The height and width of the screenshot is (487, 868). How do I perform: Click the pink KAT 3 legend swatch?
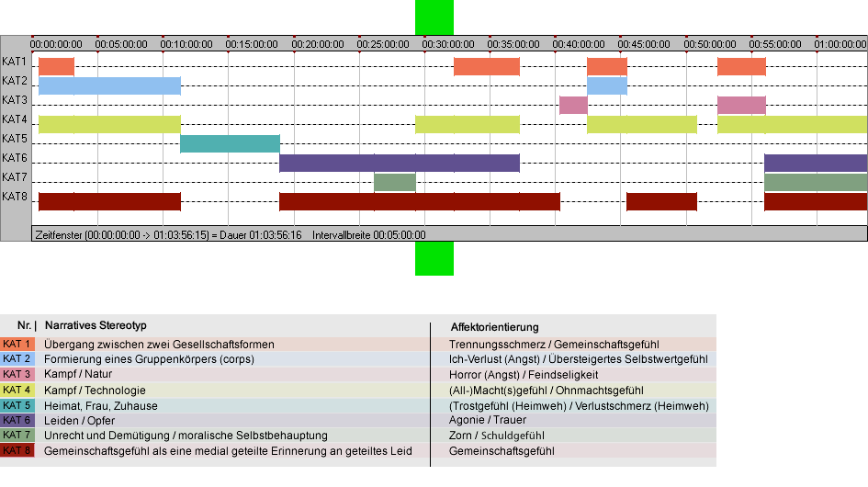pyautogui.click(x=17, y=375)
